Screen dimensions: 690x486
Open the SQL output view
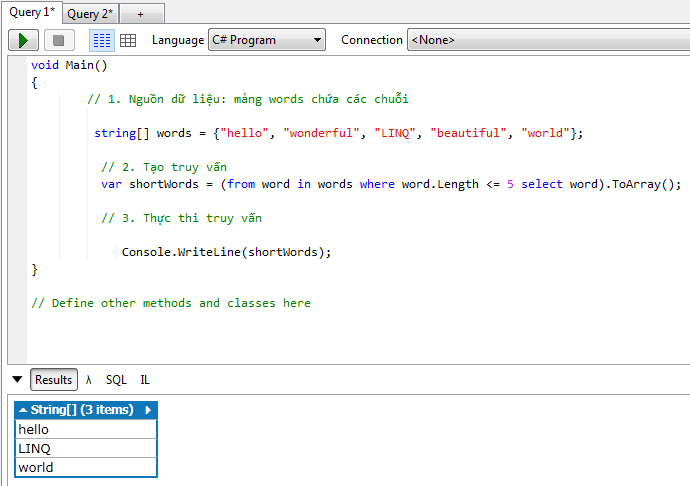[x=116, y=380]
